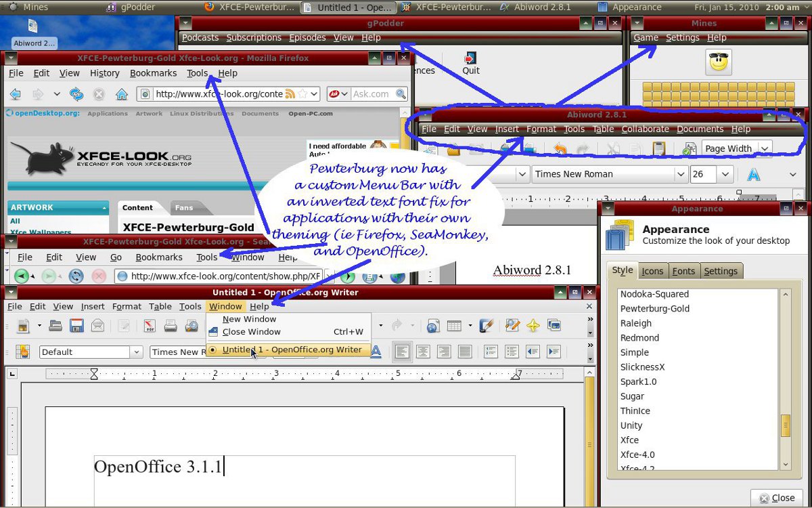This screenshot has height=508, width=812.
Task: Click gPodder Quit icon
Action: click(471, 63)
